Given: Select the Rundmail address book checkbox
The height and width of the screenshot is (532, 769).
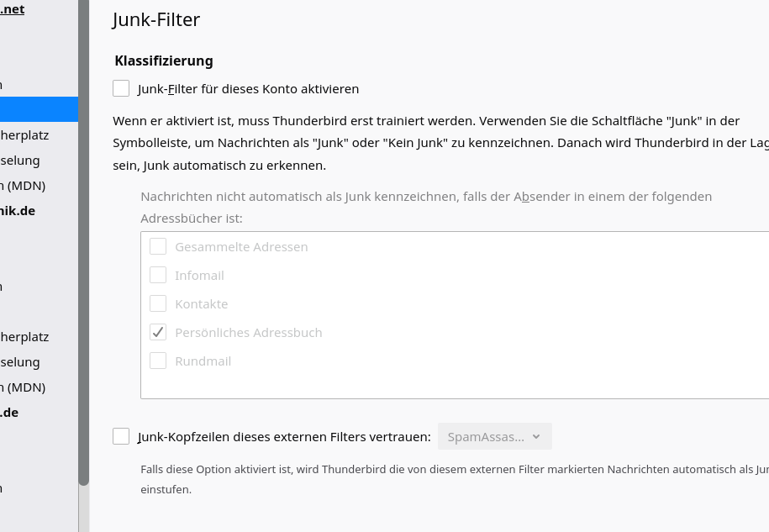Looking at the screenshot, I should click(x=158, y=361).
